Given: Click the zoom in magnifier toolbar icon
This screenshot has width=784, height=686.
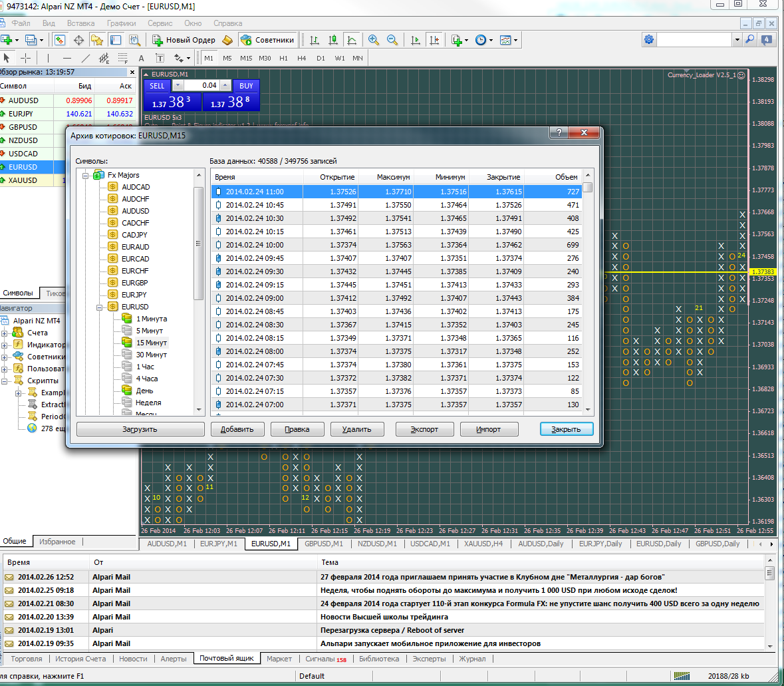Looking at the screenshot, I should (373, 40).
